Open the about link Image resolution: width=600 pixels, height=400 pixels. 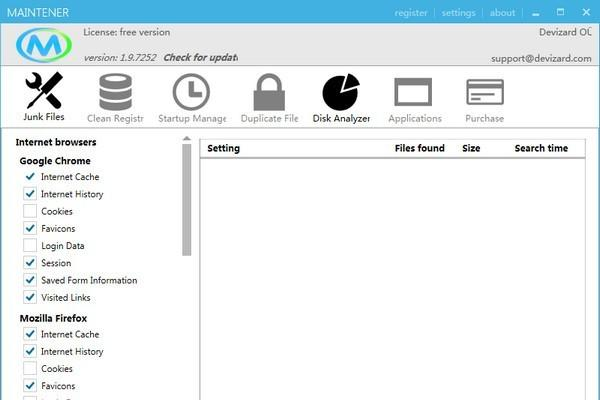(x=502, y=13)
